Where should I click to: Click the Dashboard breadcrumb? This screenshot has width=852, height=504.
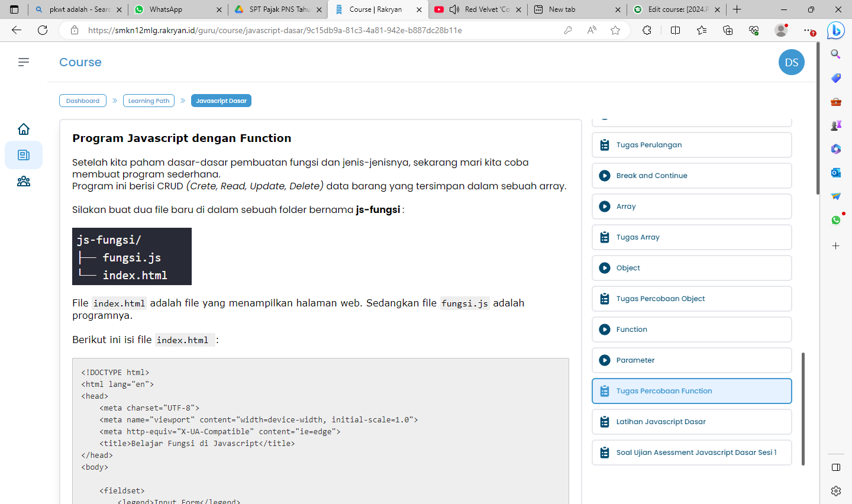(83, 101)
